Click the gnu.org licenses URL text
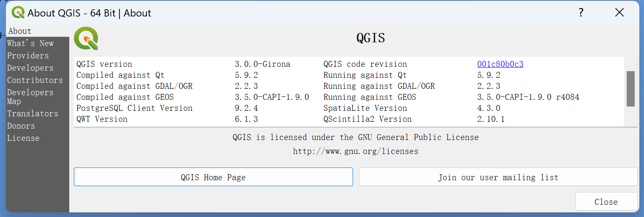The width and height of the screenshot is (644, 217). coord(356,151)
